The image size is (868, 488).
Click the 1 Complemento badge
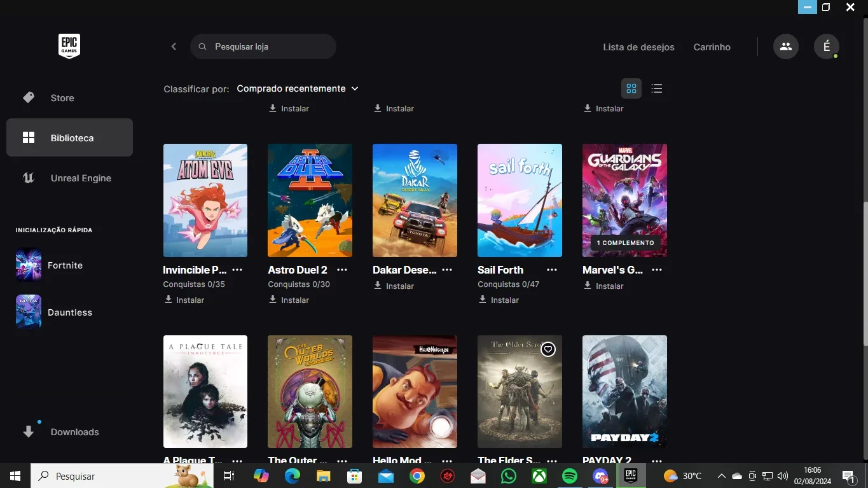[625, 242]
